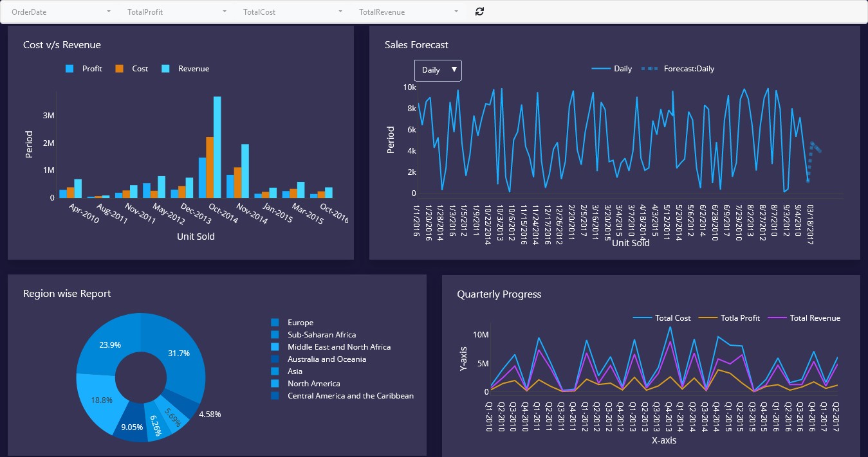Click the Period axis title in Cost v/s Revenue
The width and height of the screenshot is (868, 457).
point(29,145)
